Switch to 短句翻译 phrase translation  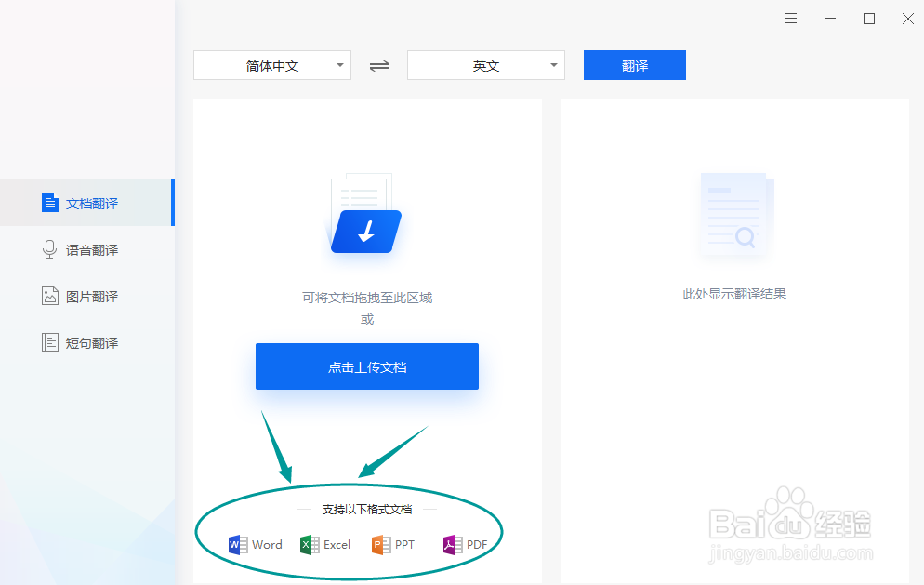click(87, 342)
